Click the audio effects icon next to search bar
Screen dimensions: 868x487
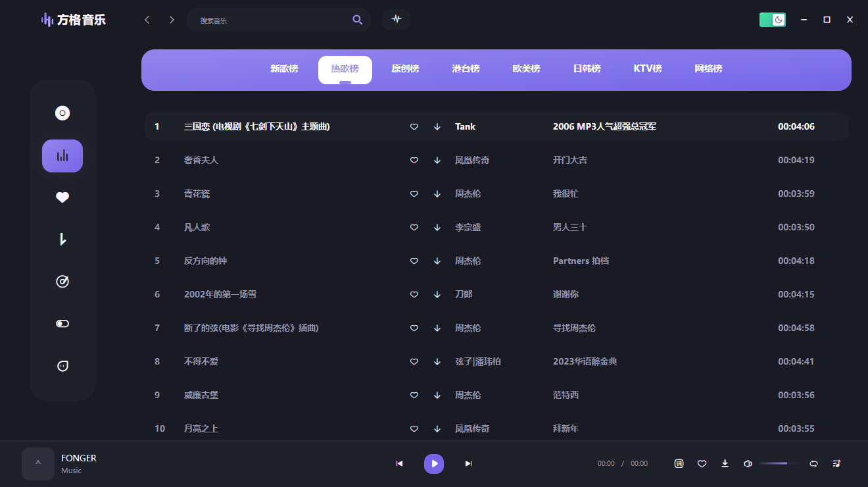coord(396,20)
